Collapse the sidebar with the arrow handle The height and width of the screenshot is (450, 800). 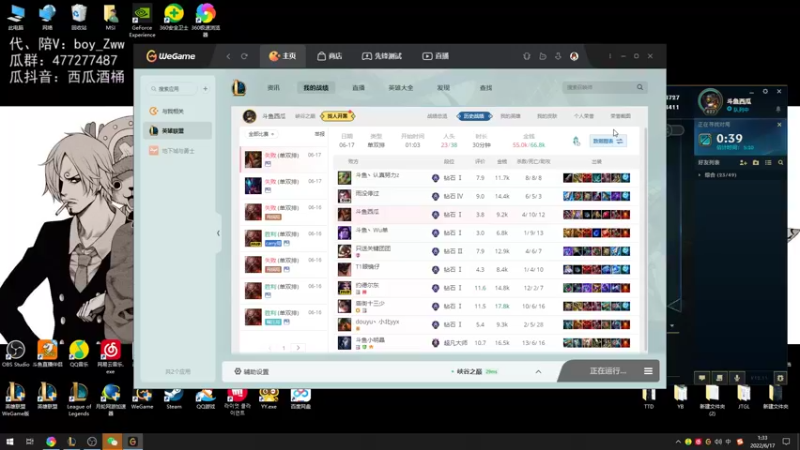coord(218,233)
